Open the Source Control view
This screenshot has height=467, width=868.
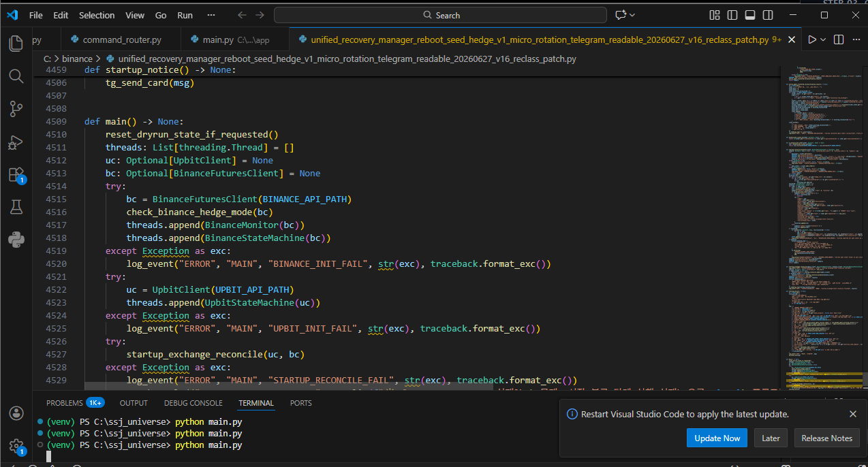[x=16, y=108]
